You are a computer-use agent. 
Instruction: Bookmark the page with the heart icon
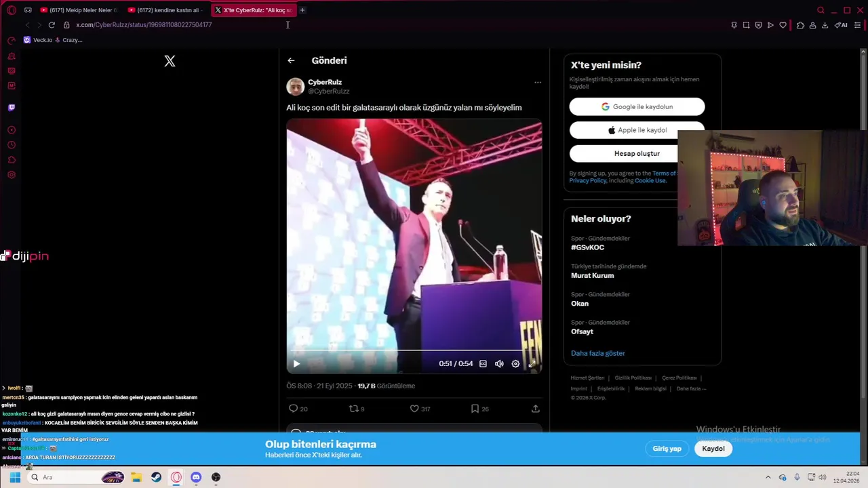tap(783, 25)
